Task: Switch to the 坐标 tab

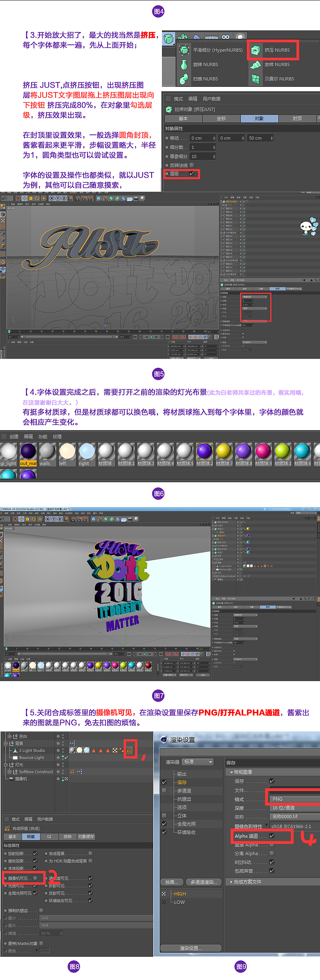Action: tap(221, 118)
